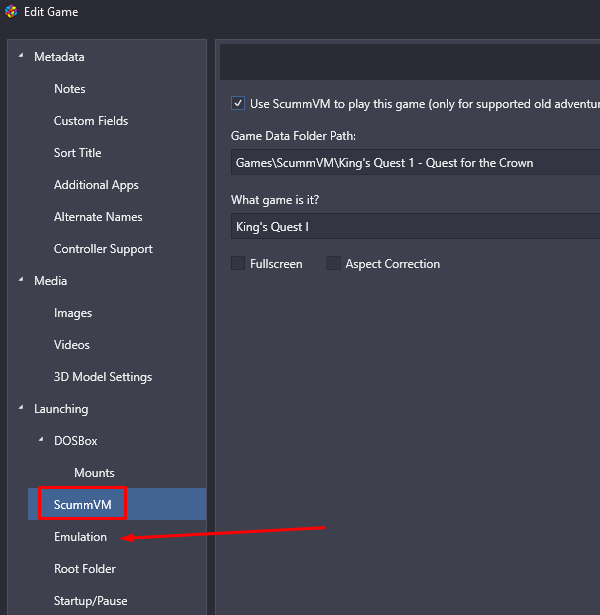600x615 pixels.
Task: Open Additional Apps settings
Action: [x=96, y=185]
